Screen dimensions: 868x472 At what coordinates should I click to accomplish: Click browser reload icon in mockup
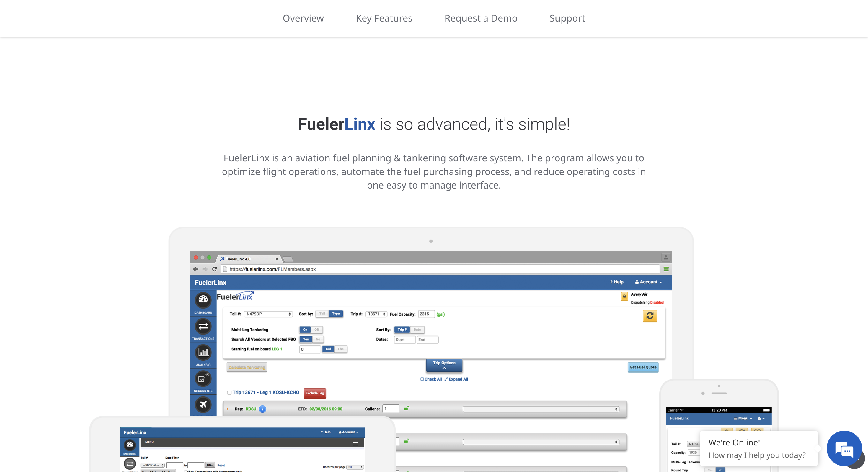coord(214,269)
